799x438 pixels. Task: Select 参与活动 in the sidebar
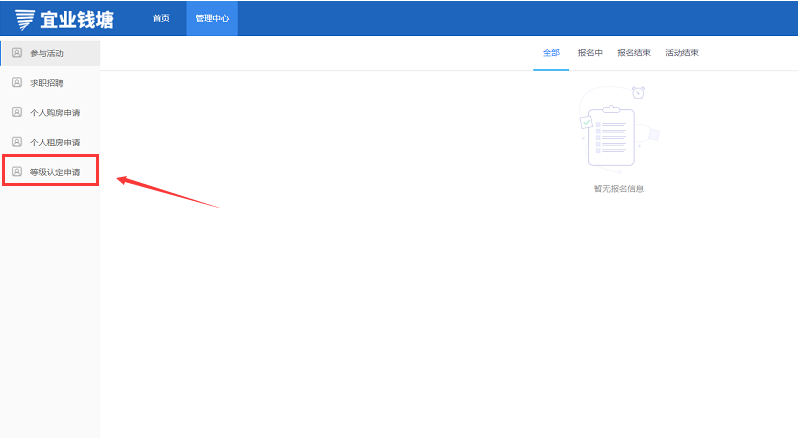(47, 53)
